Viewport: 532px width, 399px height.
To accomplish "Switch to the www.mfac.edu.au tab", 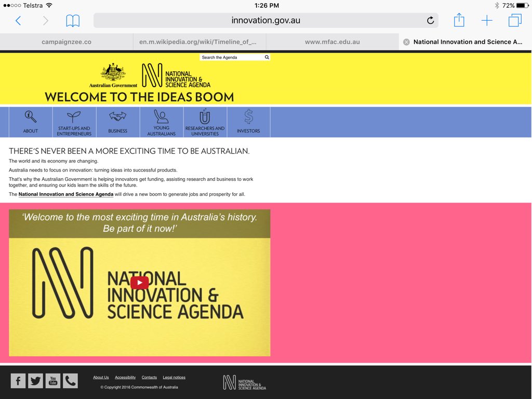I will 332,42.
